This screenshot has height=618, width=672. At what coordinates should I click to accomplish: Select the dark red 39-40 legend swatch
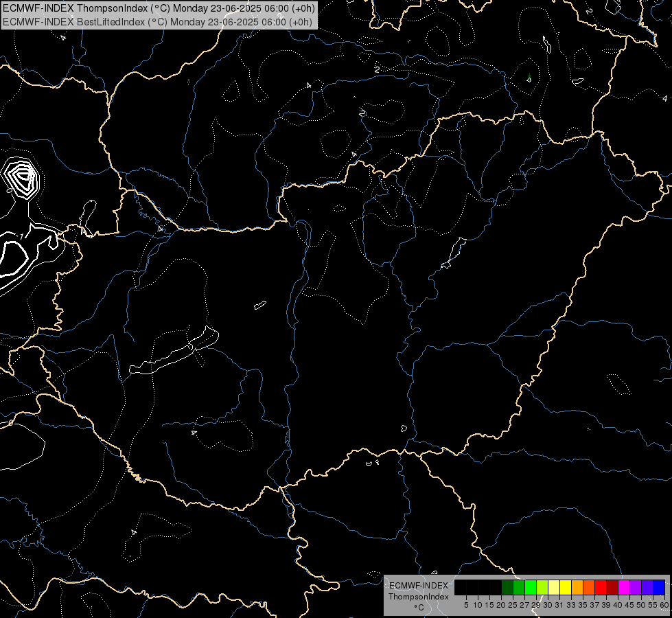coord(612,587)
